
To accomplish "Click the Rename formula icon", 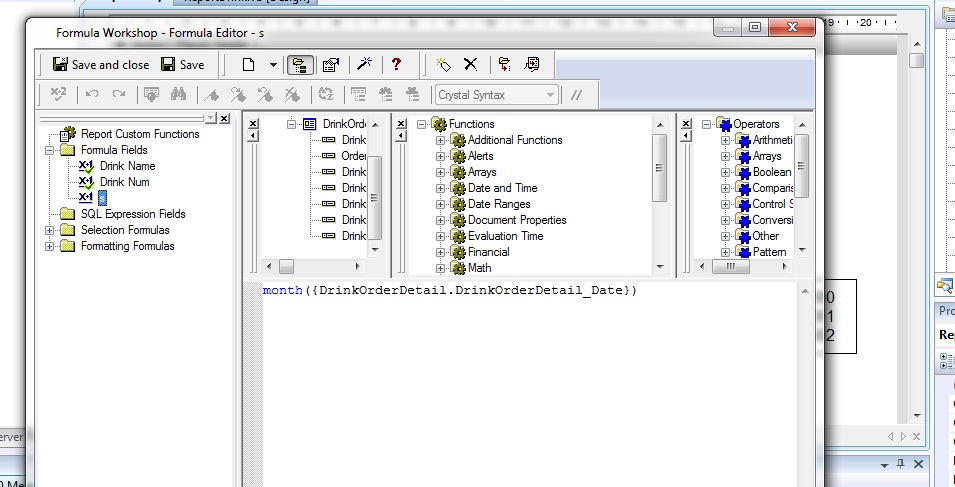I will coord(443,65).
